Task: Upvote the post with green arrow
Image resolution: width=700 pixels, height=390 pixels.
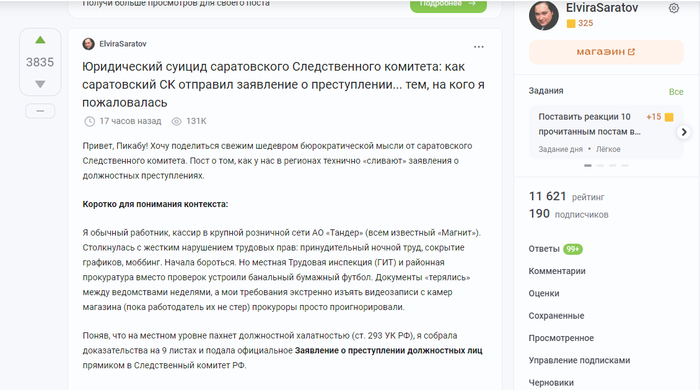Action: (40, 40)
